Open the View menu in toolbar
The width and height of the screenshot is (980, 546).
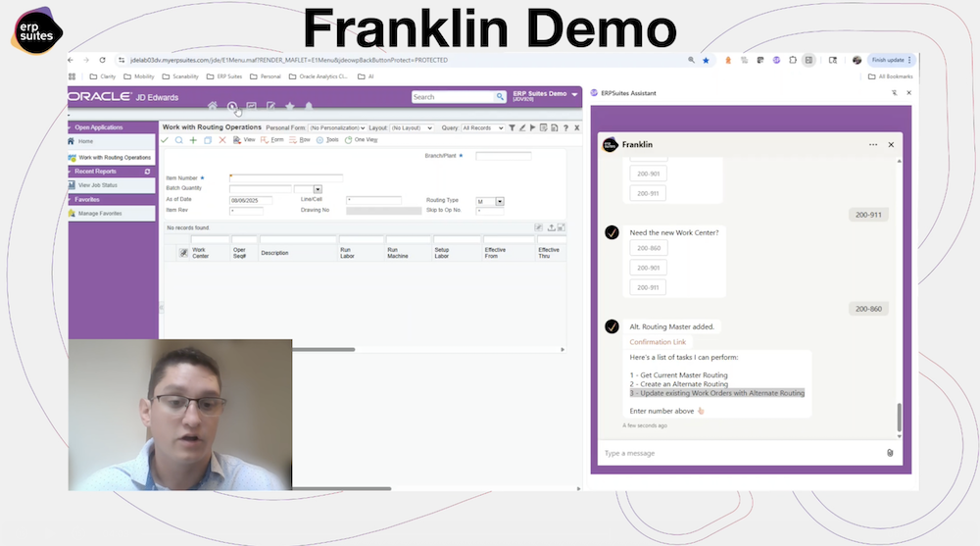[244, 140]
